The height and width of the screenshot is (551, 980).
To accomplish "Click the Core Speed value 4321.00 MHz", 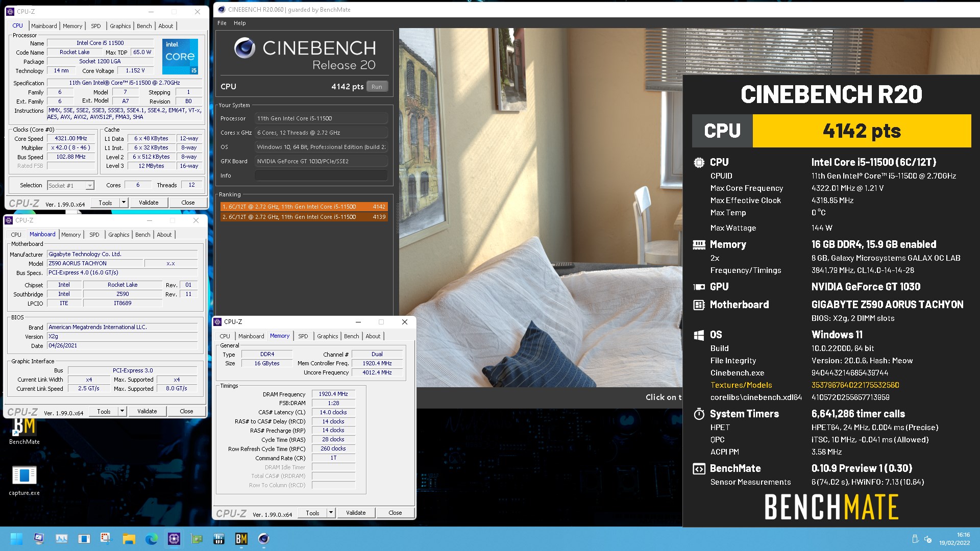I will pyautogui.click(x=71, y=138).
